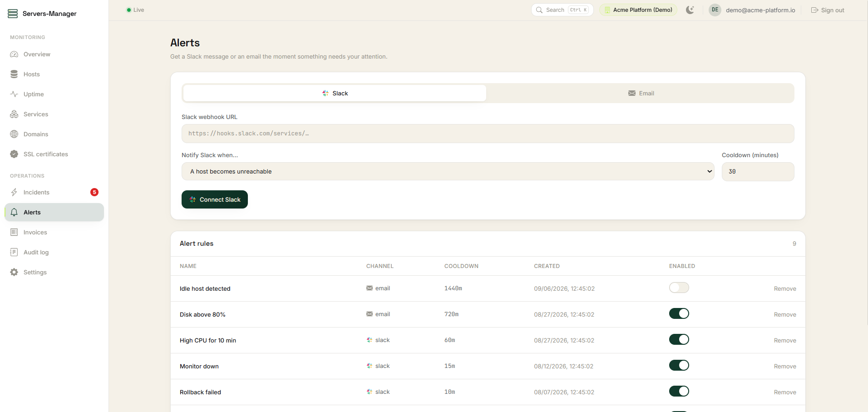Click the demo@acme-platform.io account email
This screenshot has width=868, height=412.
[760, 10]
